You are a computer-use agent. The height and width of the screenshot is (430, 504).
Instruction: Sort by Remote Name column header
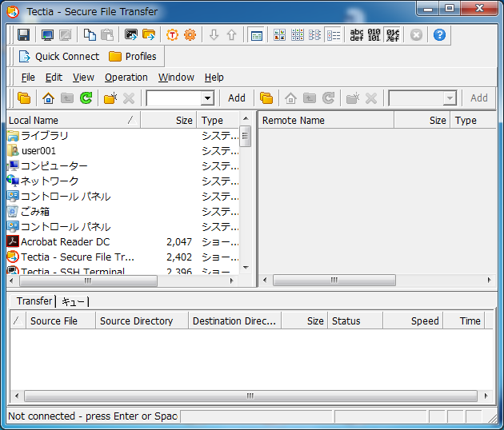point(326,121)
